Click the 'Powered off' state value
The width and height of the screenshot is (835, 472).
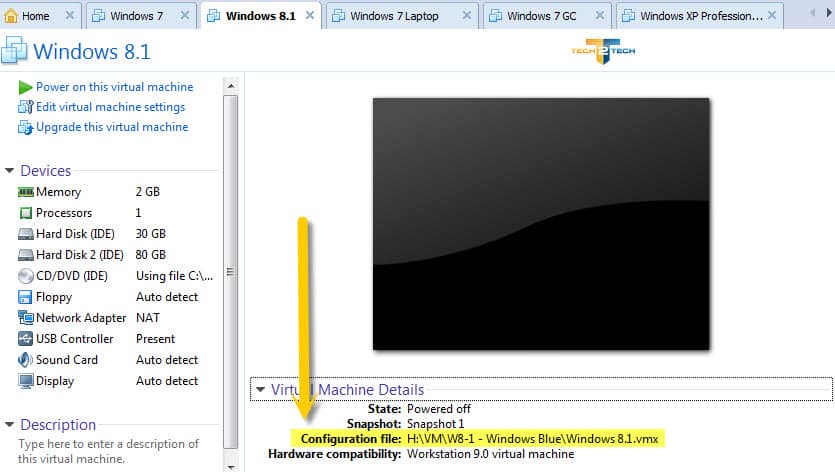pyautogui.click(x=439, y=409)
